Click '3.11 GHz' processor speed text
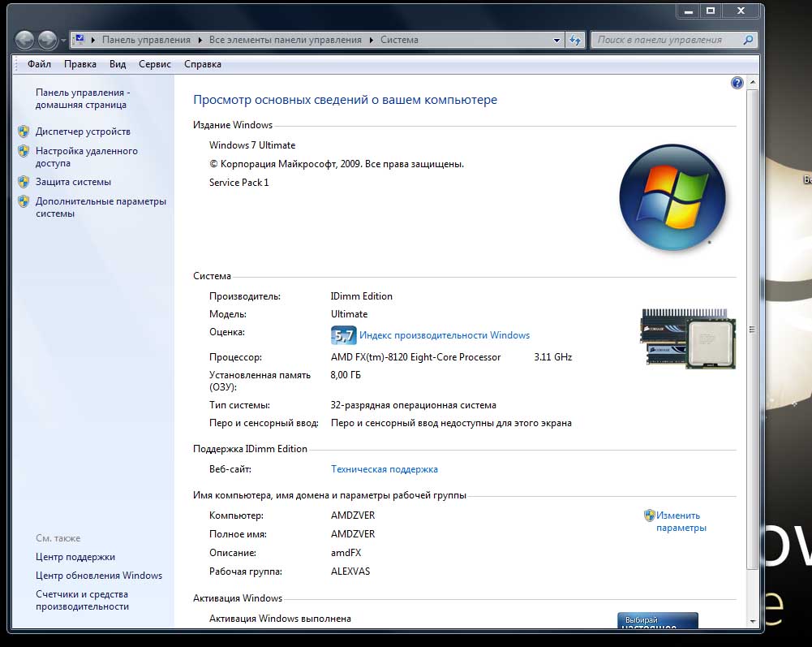 (x=553, y=357)
